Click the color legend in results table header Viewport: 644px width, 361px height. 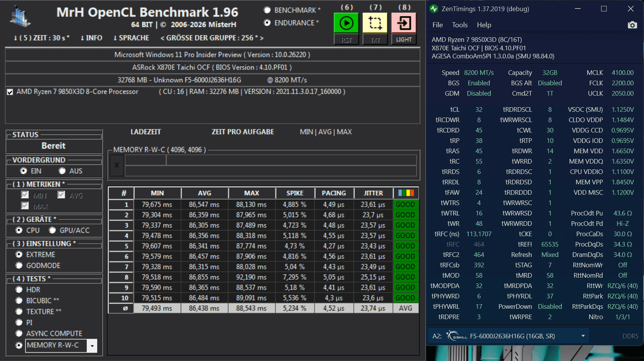click(406, 193)
